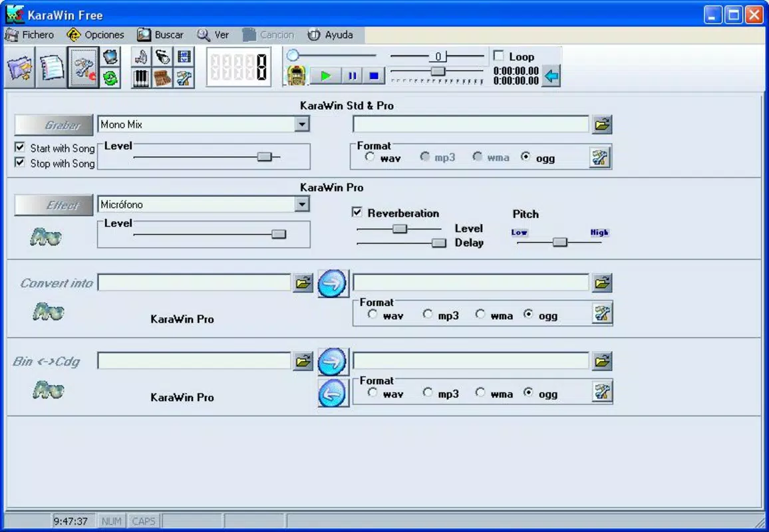Adjust the Effect Level slider
Viewport: 769px width, 532px height.
tap(279, 234)
